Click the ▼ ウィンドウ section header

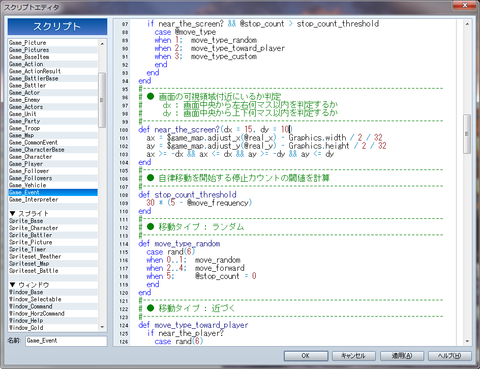(53, 285)
